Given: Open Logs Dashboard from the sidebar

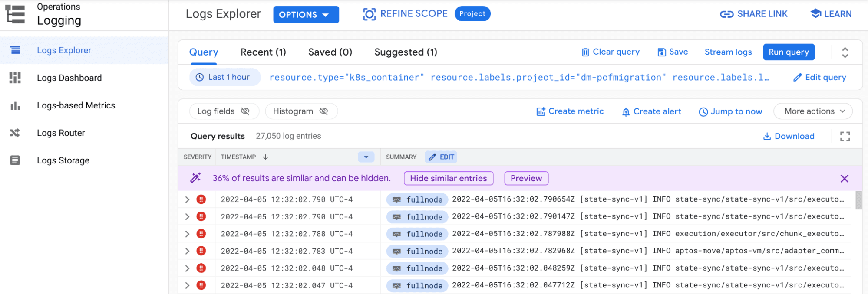Looking at the screenshot, I should pos(69,78).
